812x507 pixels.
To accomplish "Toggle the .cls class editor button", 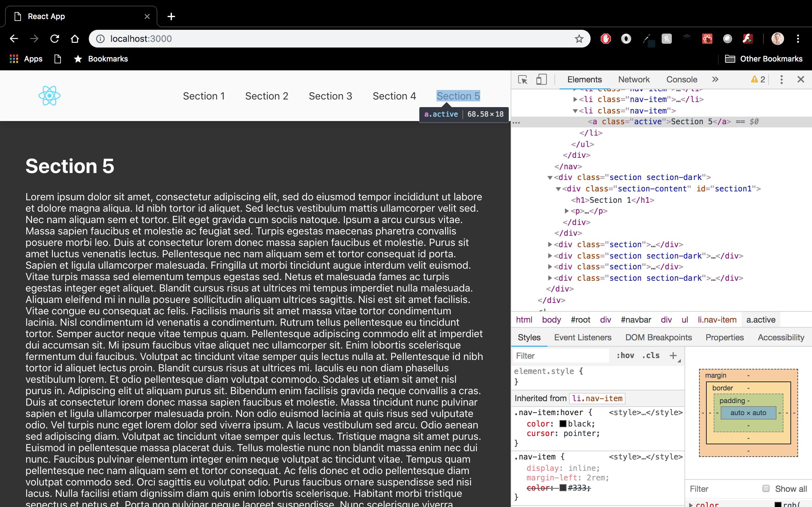I will coord(651,355).
